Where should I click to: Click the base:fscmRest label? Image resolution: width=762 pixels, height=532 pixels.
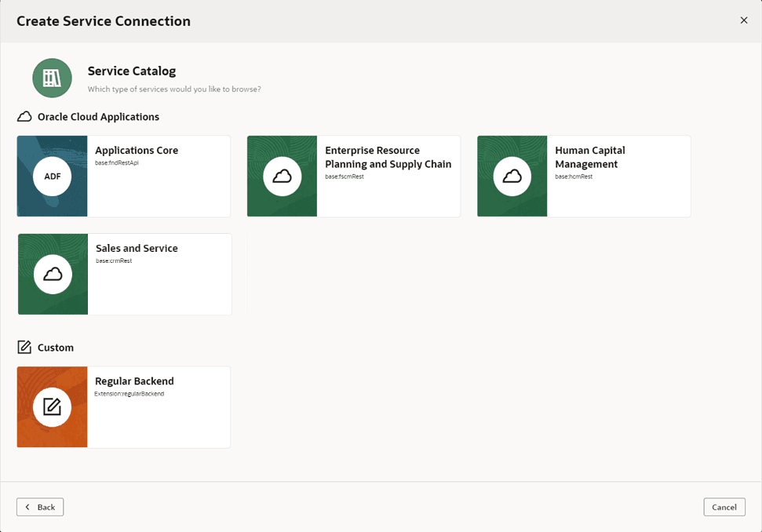(x=345, y=177)
